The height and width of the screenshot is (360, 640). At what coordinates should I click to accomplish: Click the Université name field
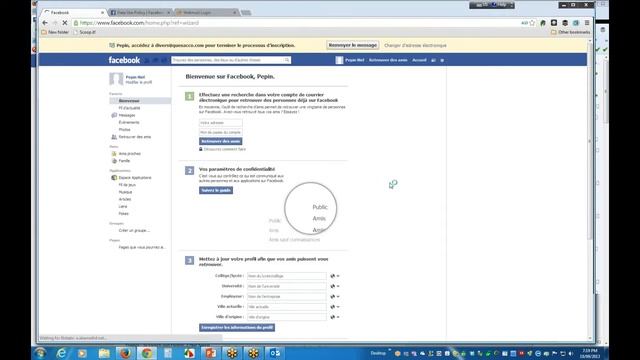point(287,286)
